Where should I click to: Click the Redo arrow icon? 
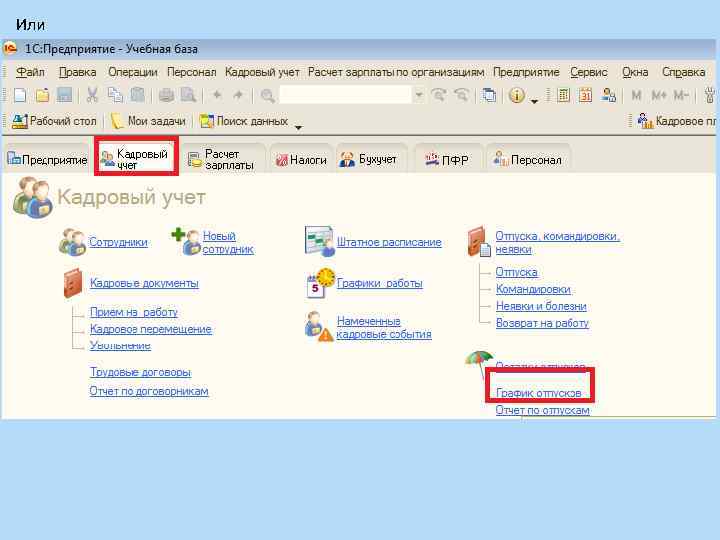(x=238, y=95)
